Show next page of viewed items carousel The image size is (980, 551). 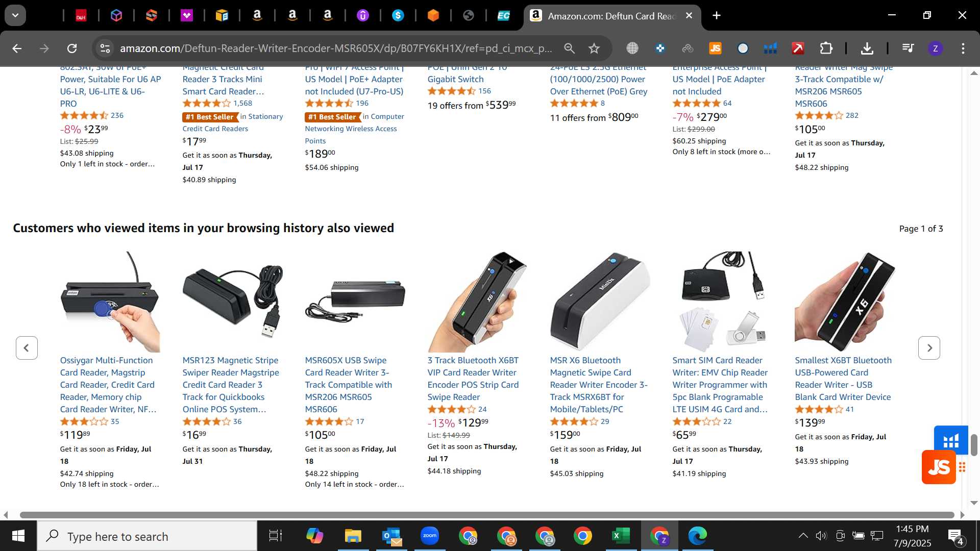pyautogui.click(x=929, y=348)
